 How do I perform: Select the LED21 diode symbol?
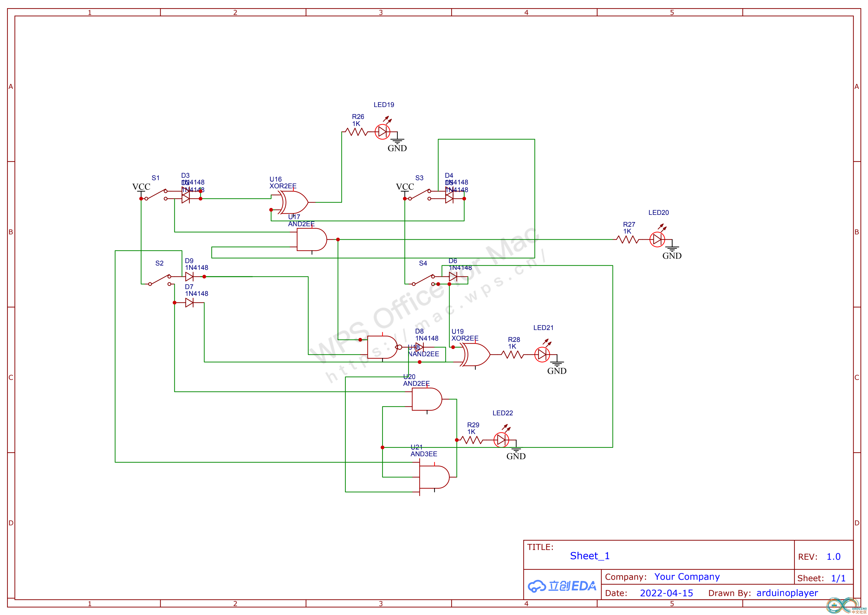point(542,354)
